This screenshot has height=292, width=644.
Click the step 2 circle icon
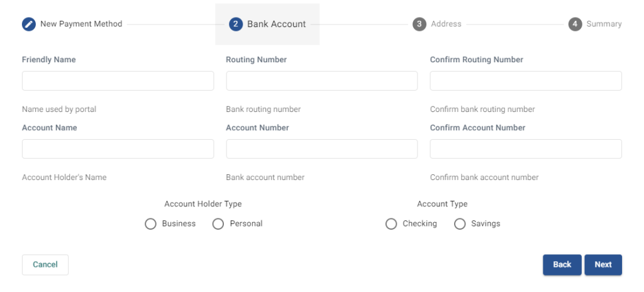coord(236,25)
